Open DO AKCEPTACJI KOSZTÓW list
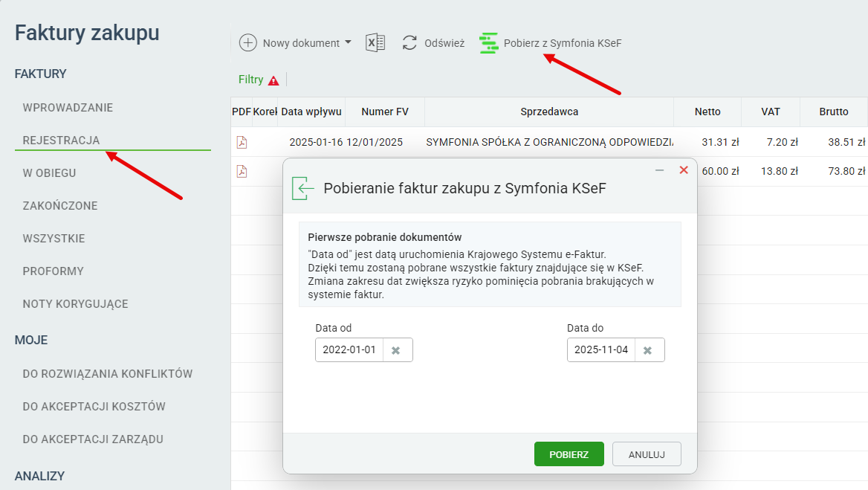The image size is (868, 490). 94,407
